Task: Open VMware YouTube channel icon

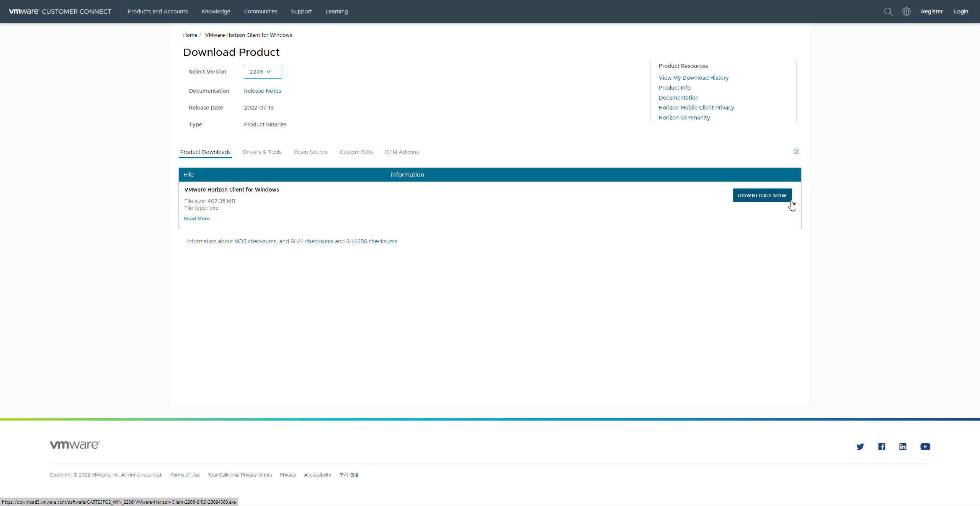Action: click(925, 447)
